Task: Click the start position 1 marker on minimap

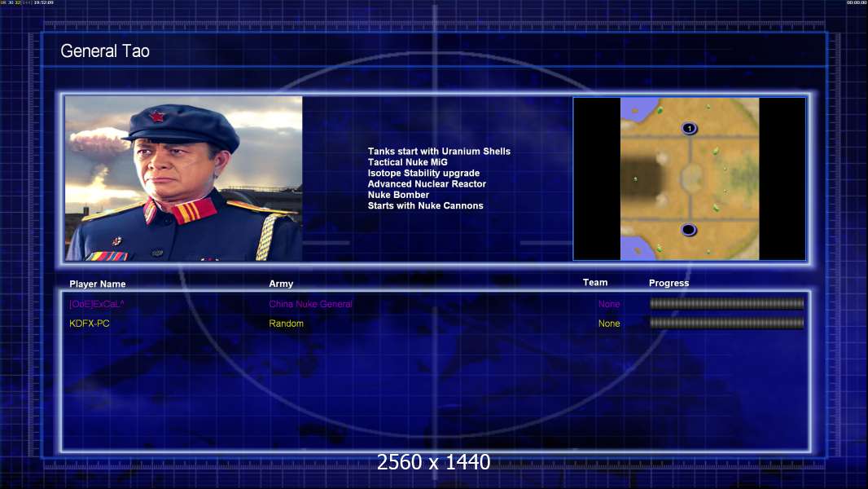Action: 689,129
